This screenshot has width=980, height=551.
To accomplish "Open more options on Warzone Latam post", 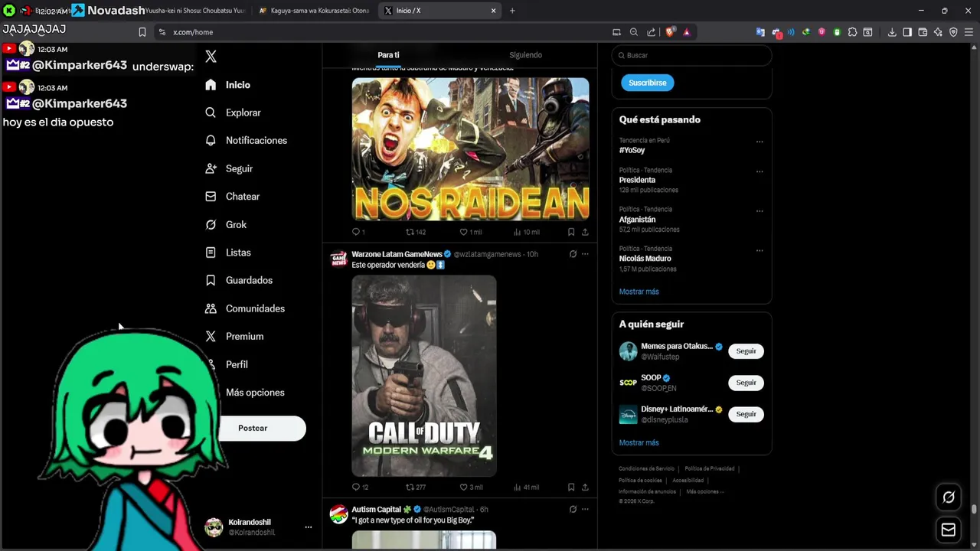I will point(585,254).
